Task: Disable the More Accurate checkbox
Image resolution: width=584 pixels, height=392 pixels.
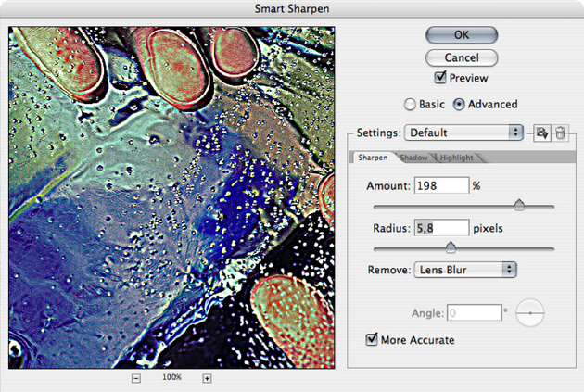Action: point(373,340)
